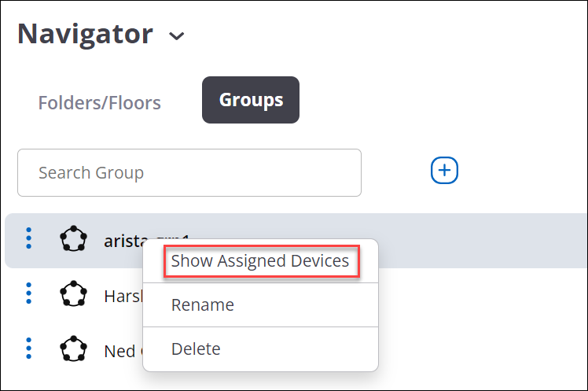Choose Rename in the context menu
This screenshot has height=391, width=588.
pyautogui.click(x=203, y=304)
